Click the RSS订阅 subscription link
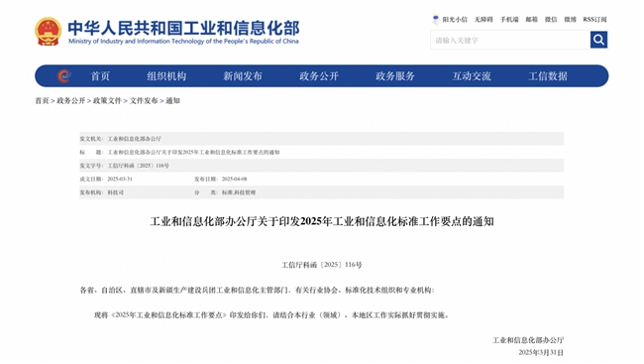 [x=594, y=19]
